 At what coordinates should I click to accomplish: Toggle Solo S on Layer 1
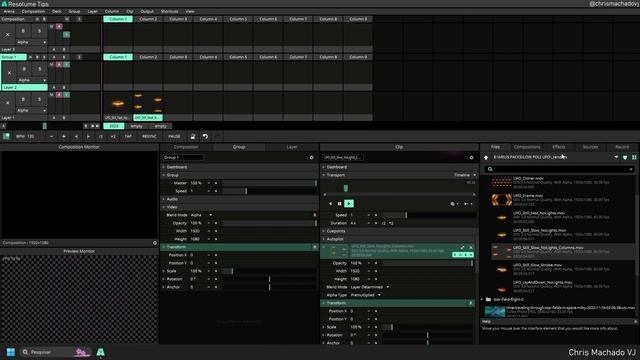coord(39,99)
